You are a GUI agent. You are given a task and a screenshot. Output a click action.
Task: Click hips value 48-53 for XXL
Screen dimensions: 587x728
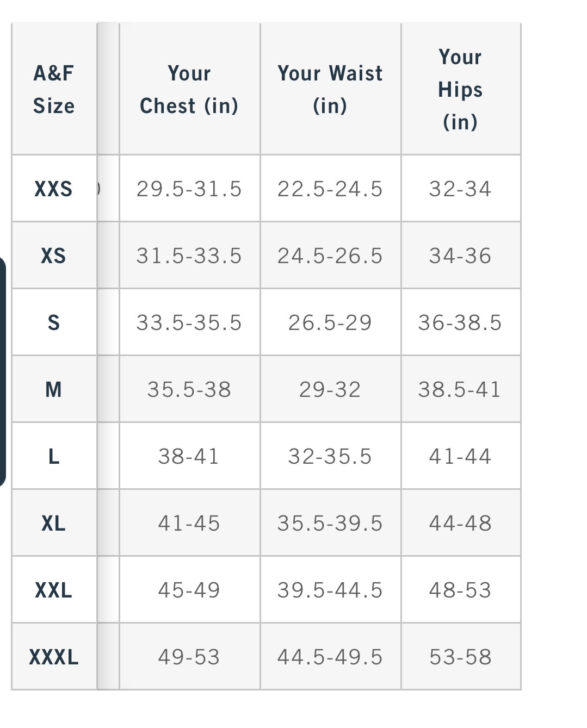460,590
